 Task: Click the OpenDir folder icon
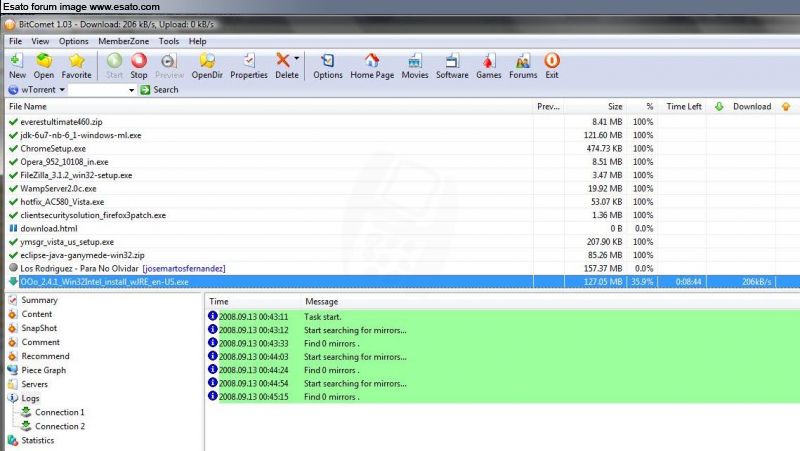pos(207,66)
